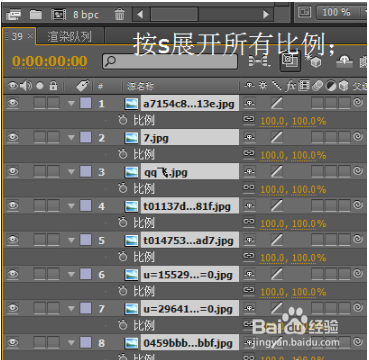
Task: Toggle constrain proportions link on layer 2 scale
Action: point(249,153)
